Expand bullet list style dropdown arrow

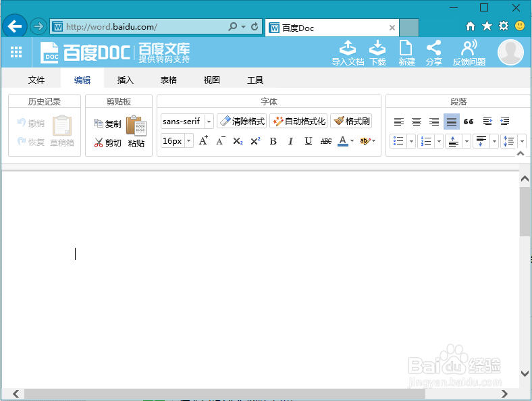point(411,141)
